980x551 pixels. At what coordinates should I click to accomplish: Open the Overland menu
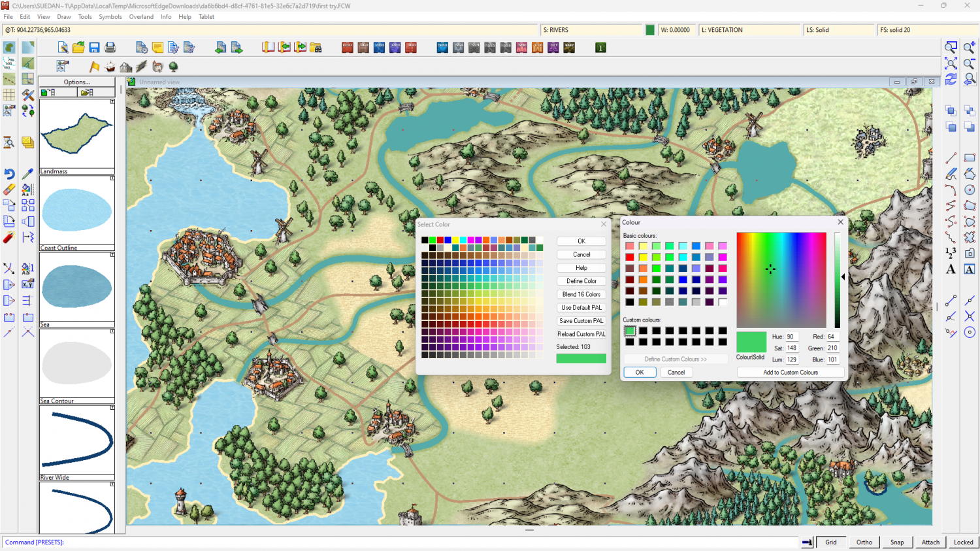[141, 17]
